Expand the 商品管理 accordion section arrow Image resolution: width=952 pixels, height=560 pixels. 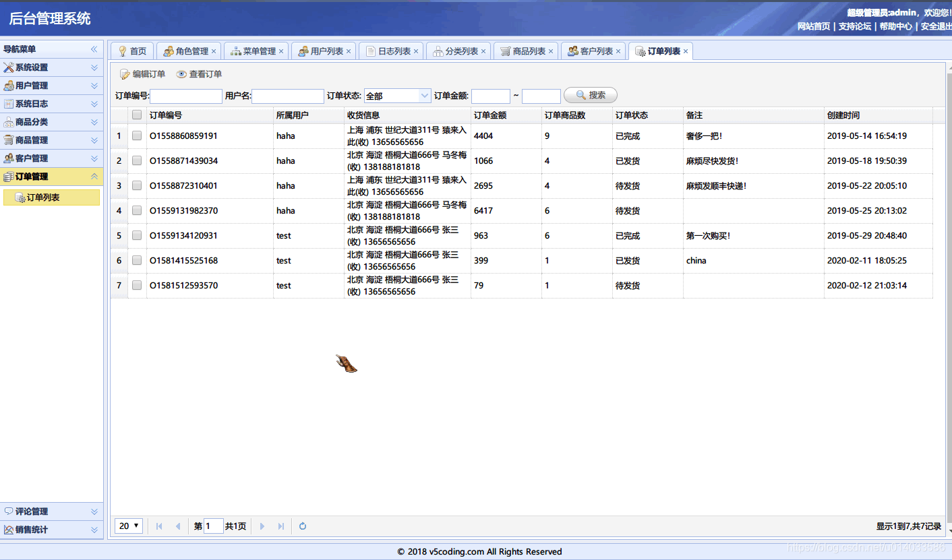[94, 140]
